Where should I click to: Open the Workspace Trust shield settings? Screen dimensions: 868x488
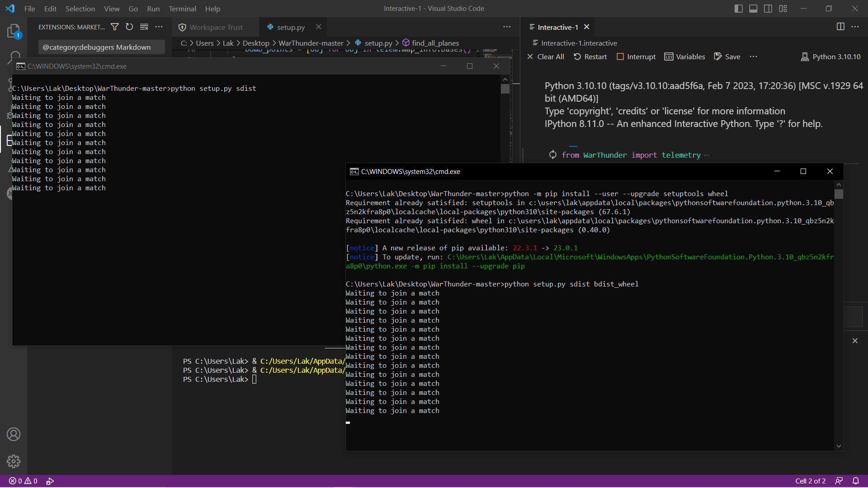point(182,27)
